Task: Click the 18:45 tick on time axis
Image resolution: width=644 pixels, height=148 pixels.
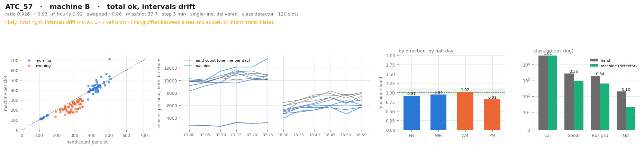Action: coord(330,135)
